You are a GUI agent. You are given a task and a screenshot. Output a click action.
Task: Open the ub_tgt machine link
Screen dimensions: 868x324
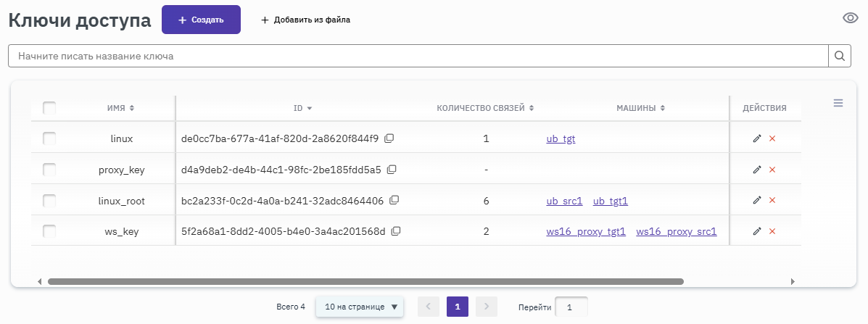pos(561,139)
